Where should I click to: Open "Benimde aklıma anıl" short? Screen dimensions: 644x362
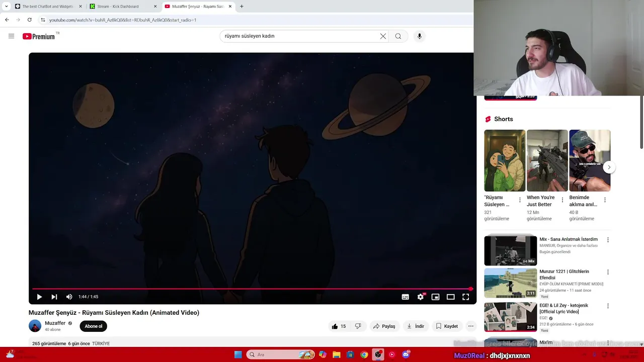[590, 160]
